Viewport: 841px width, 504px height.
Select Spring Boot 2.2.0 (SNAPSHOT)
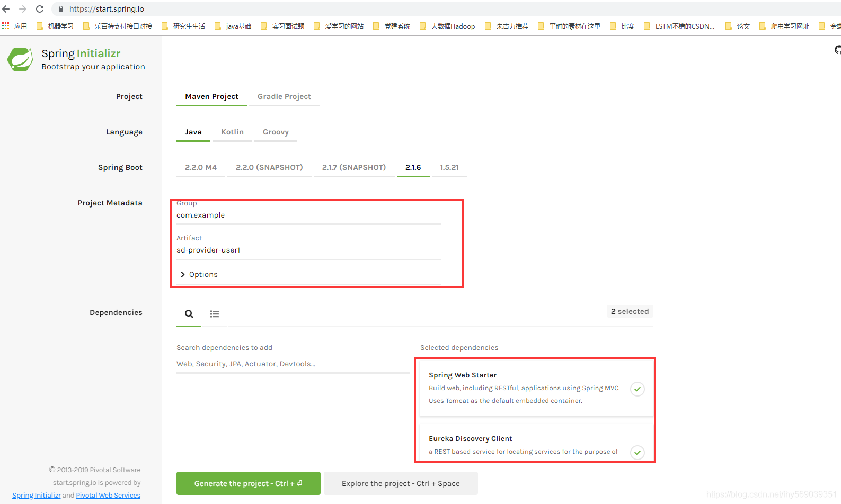pyautogui.click(x=269, y=167)
